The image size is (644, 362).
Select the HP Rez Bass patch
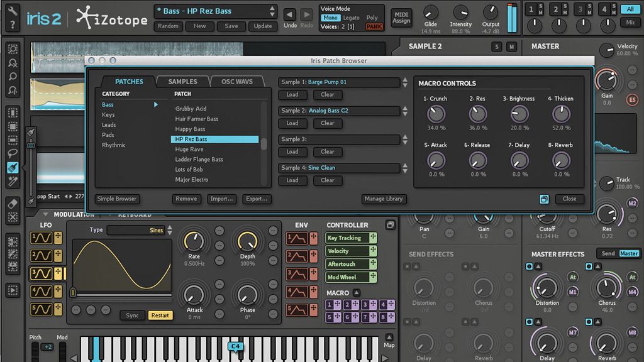(x=215, y=139)
